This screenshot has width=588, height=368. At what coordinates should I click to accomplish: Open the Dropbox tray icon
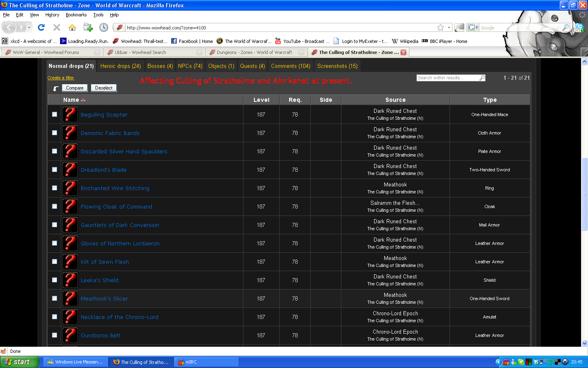point(535,362)
